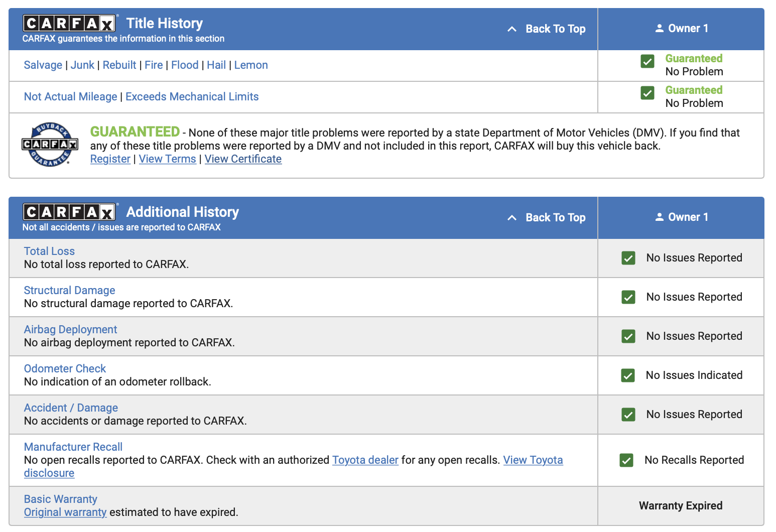This screenshot has width=776, height=532.
Task: Click CARFAX logo in Title History header
Action: coord(69,23)
